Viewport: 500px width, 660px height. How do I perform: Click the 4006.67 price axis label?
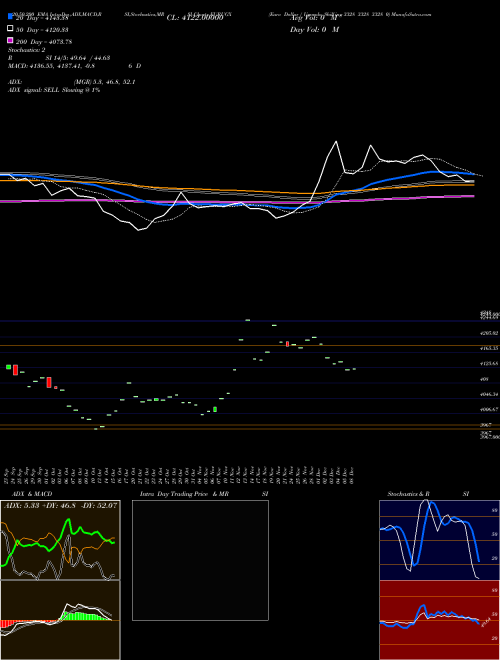(x=489, y=409)
